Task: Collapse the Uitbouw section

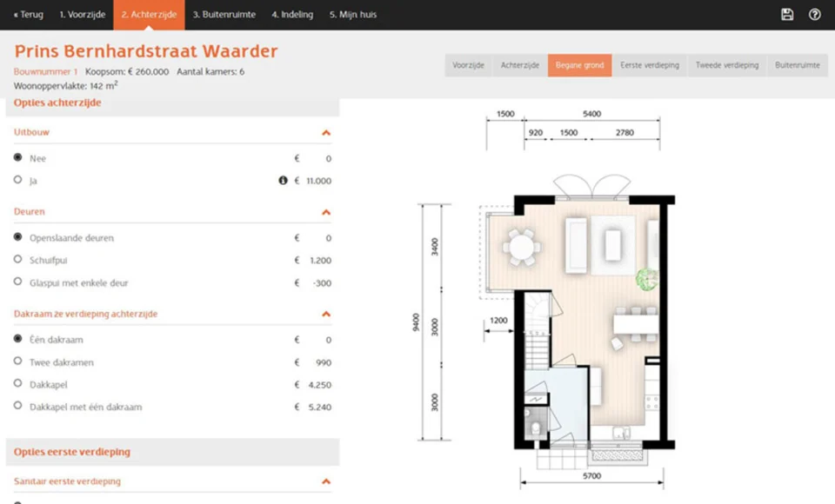Action: click(326, 133)
